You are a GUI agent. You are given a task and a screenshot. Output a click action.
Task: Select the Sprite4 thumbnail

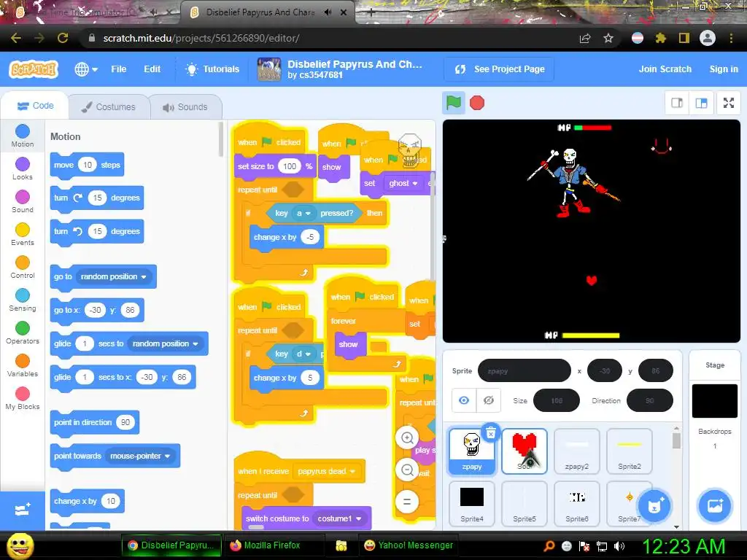pyautogui.click(x=472, y=504)
